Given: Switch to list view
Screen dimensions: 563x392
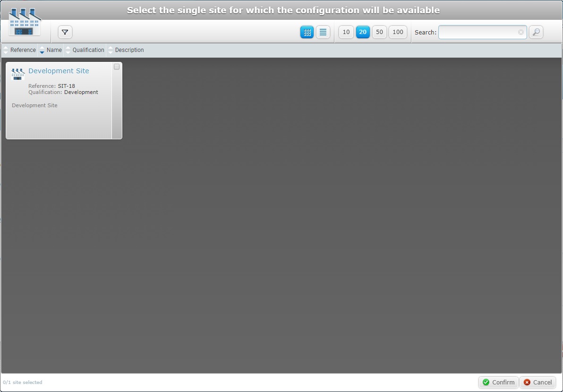Looking at the screenshot, I should 323,32.
